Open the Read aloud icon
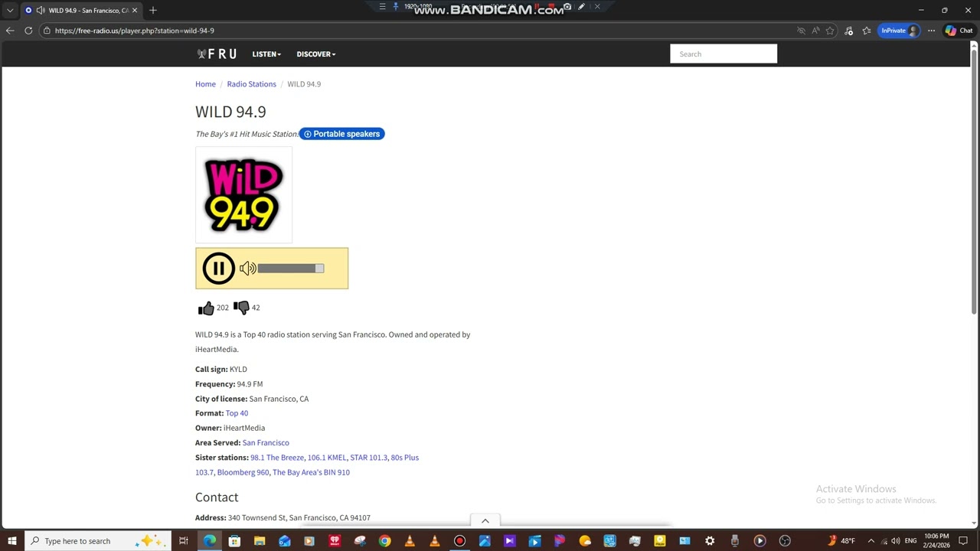Viewport: 980px width, 551px height. [815, 31]
